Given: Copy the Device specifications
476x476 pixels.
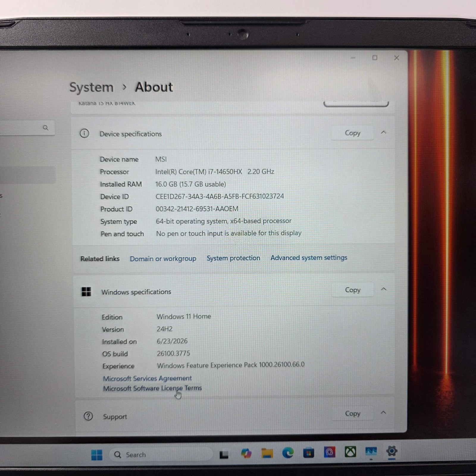Looking at the screenshot, I should (x=352, y=133).
